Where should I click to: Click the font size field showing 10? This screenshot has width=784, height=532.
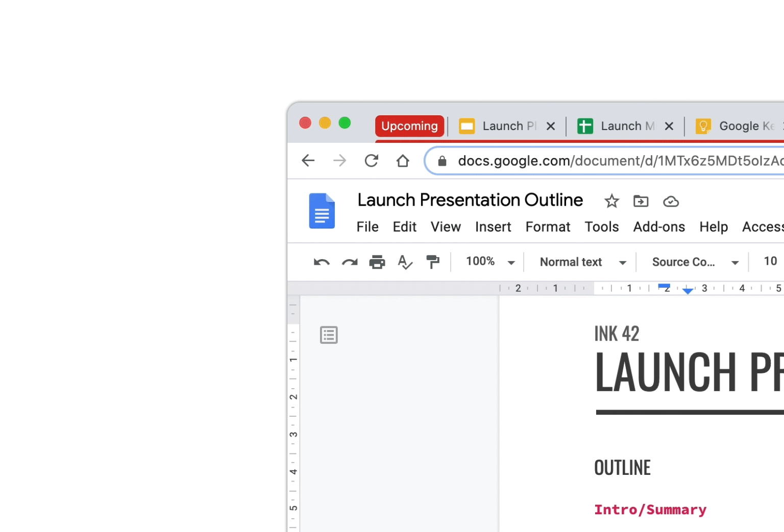pos(770,261)
